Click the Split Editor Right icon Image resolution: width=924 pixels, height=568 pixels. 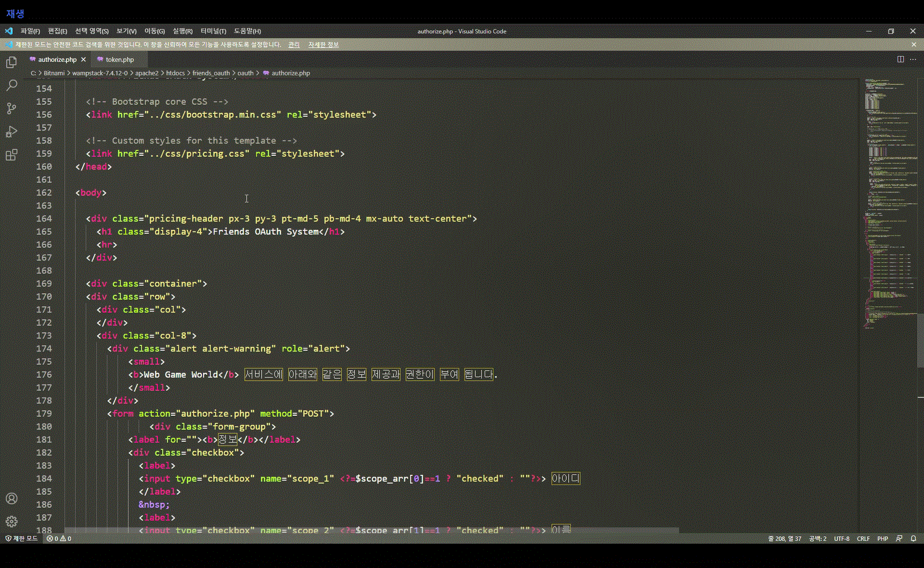pyautogui.click(x=900, y=59)
